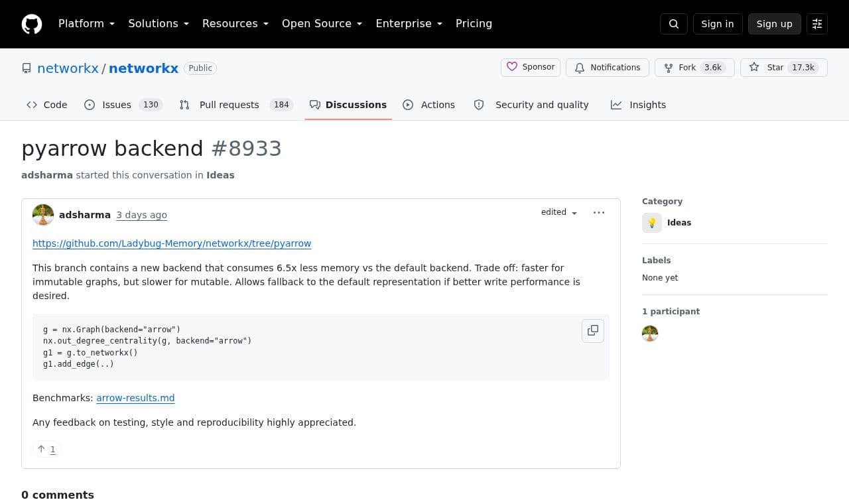Open the appearance settings sliders icon

click(817, 24)
